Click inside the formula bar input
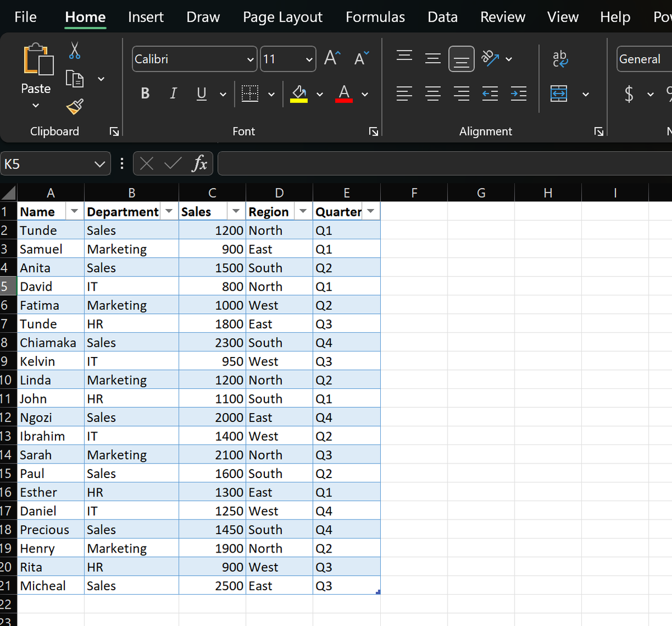 [x=445, y=164]
